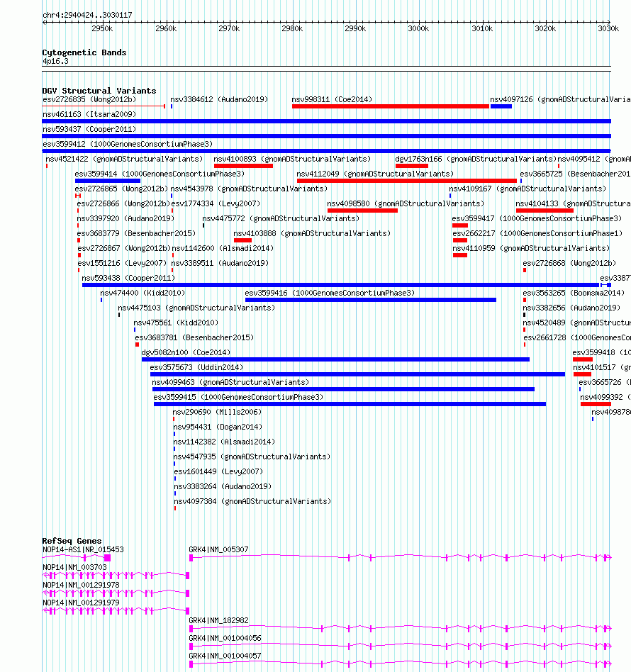Screen dimensions: 631x672
Task: Open esv3599412 (1000GenomesConsortiumPhase3) label
Action: tap(128, 144)
